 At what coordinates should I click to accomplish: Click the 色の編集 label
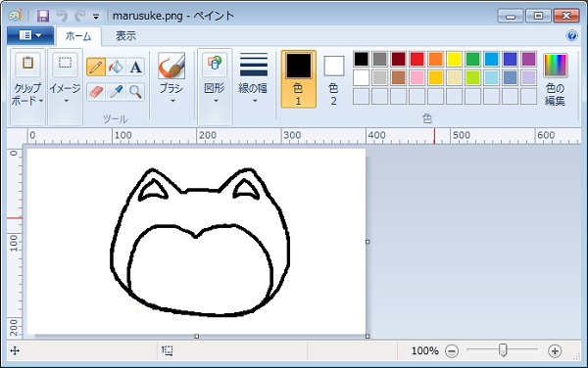click(x=555, y=94)
